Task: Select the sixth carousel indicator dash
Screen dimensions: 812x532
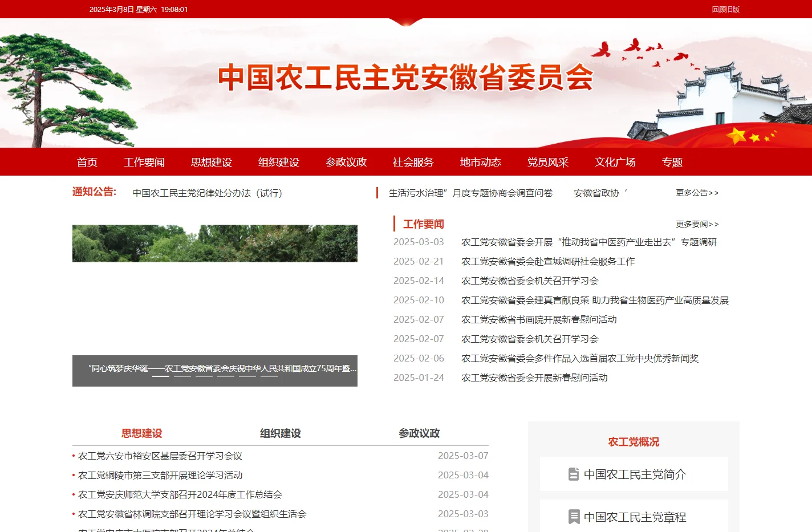Action: pos(269,376)
